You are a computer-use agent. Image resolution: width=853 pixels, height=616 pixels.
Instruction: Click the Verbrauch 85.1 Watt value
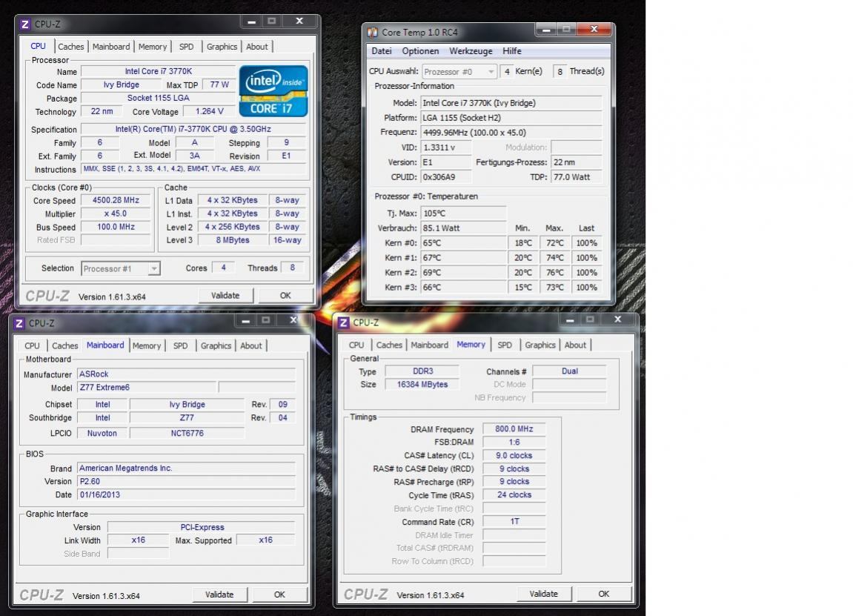463,228
